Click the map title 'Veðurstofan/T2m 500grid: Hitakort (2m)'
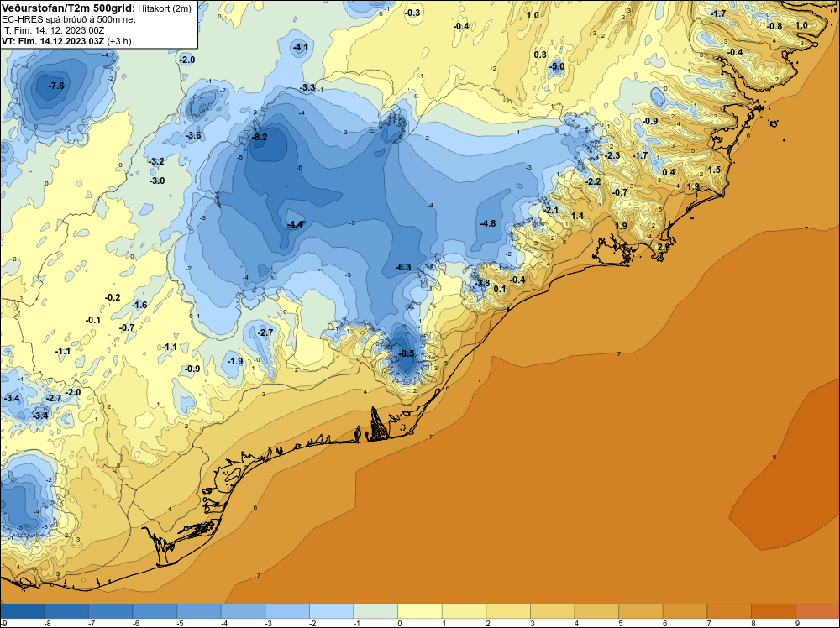840x628 pixels. point(97,8)
